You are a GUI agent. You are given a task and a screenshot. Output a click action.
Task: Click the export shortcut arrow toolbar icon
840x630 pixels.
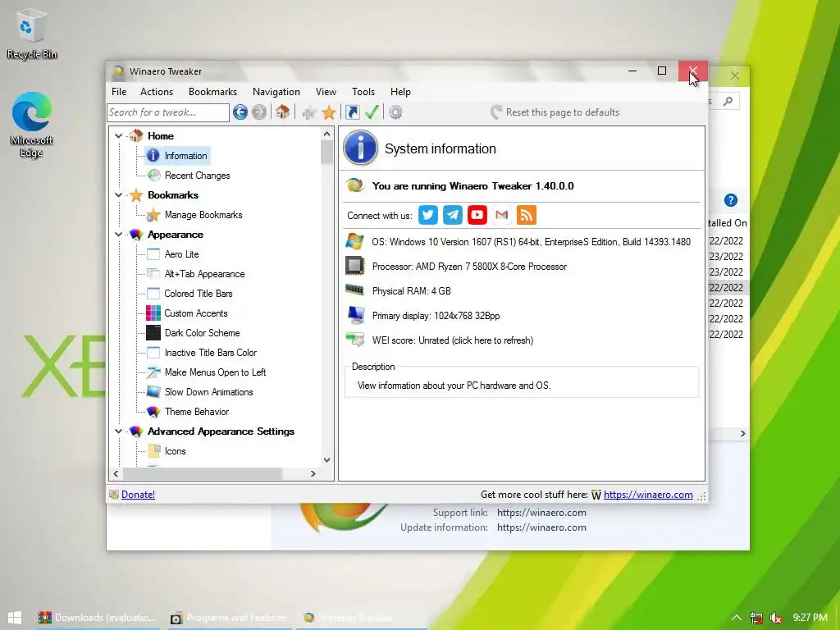coord(353,112)
